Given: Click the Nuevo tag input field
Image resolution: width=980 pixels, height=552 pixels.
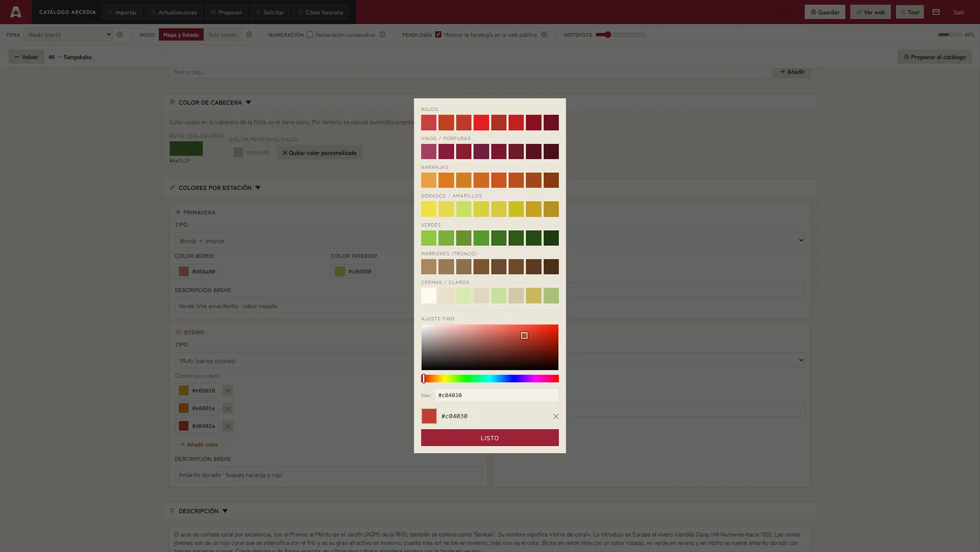Looking at the screenshot, I should 470,72.
